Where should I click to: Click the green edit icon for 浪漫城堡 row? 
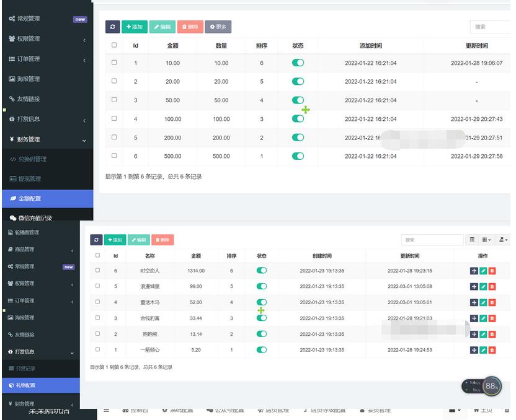coord(483,286)
